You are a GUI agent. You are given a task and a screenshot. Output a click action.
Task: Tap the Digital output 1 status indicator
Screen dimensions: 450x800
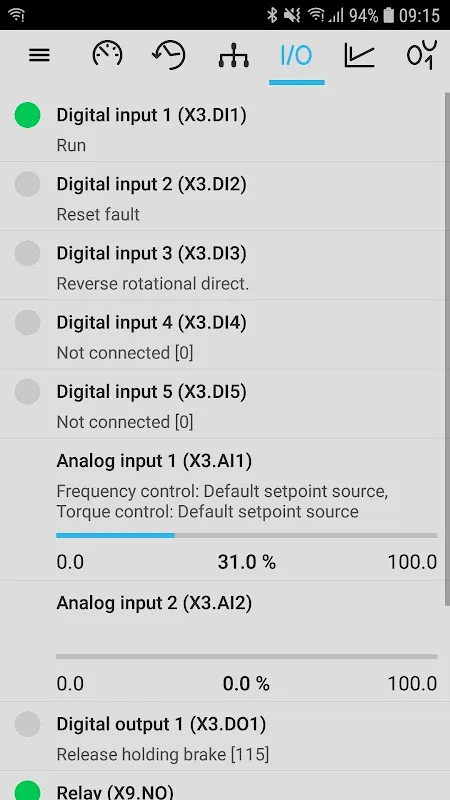(x=28, y=724)
